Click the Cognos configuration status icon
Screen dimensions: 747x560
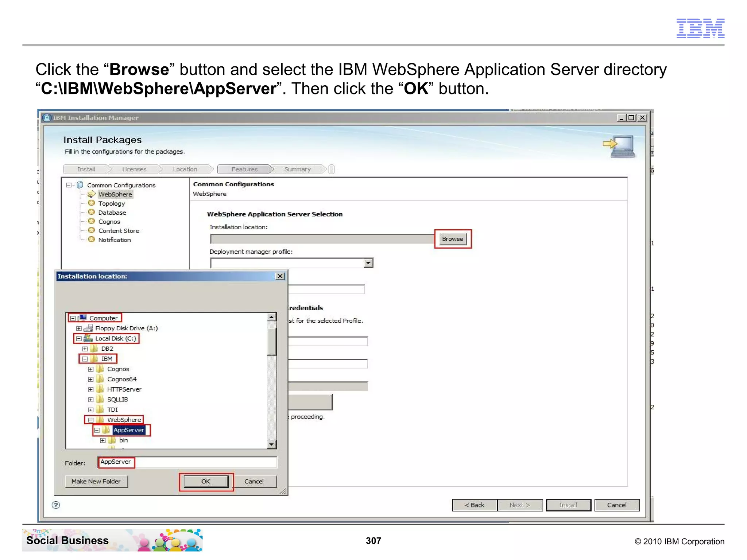click(92, 221)
